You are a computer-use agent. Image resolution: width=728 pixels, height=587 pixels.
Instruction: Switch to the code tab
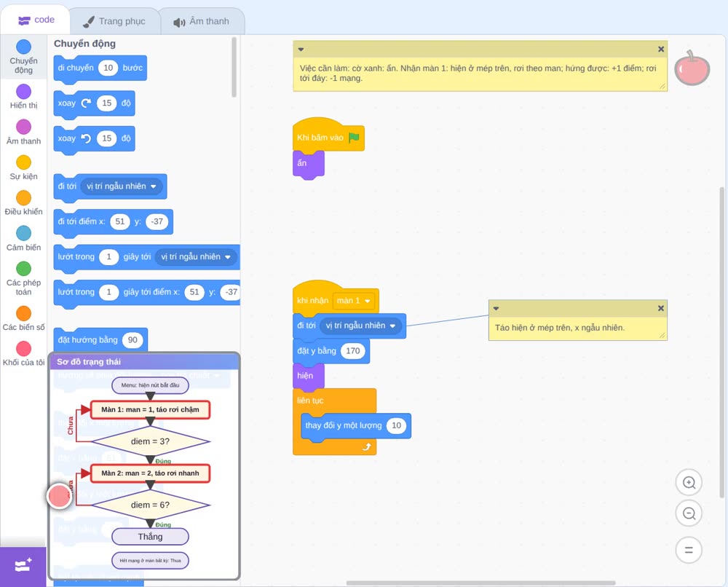(36, 20)
